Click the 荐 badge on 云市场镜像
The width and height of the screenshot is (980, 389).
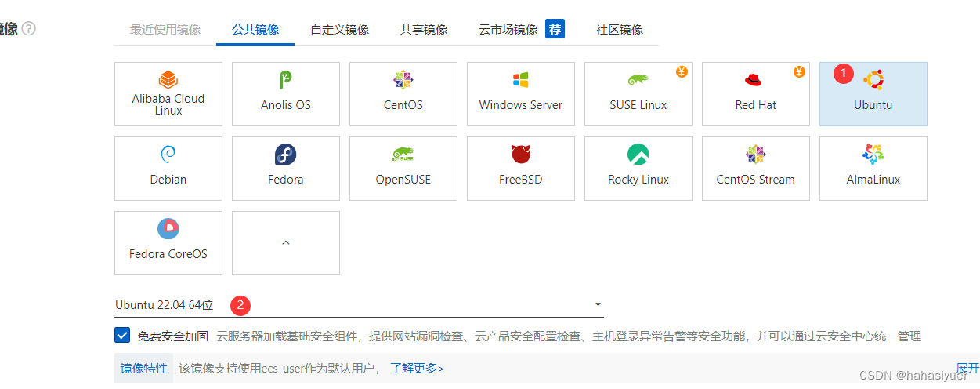click(555, 29)
